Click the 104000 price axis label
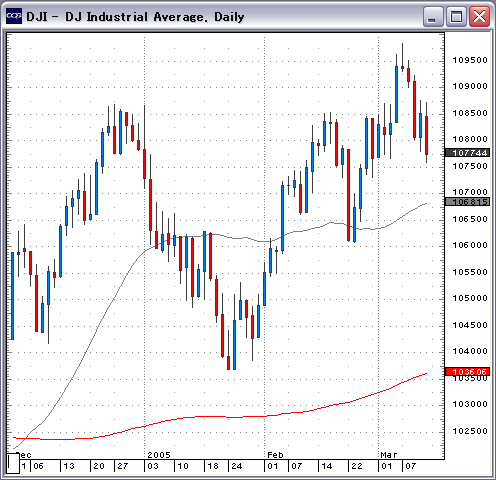The image size is (496, 480). (470, 351)
